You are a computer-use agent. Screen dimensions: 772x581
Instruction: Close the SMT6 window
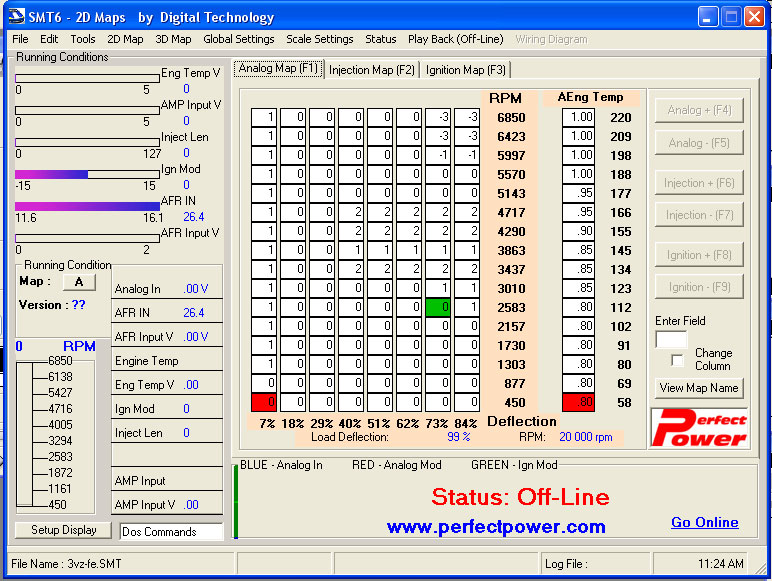[754, 17]
